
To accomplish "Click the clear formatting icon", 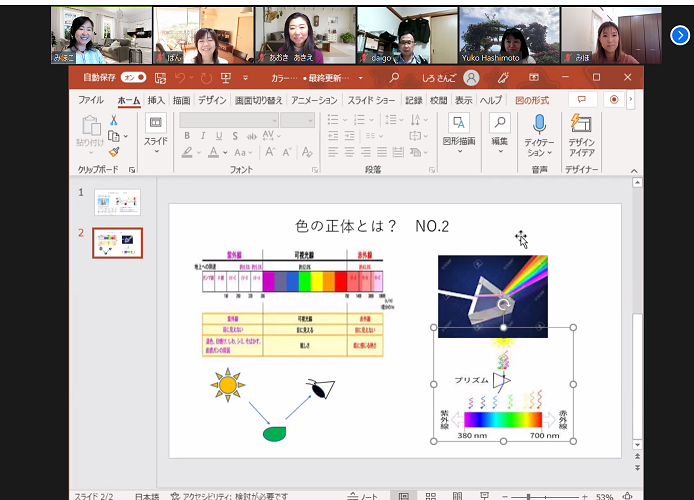I will 307,152.
